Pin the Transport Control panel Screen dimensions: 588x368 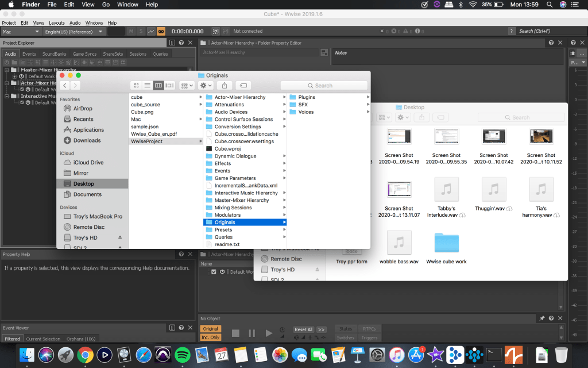(542, 318)
